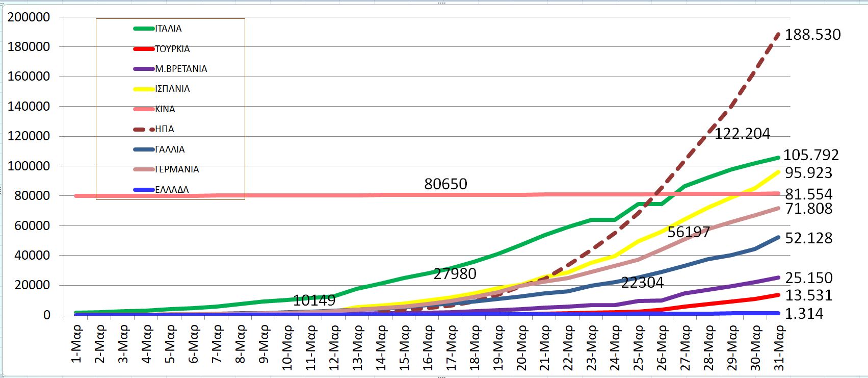Select the Μ.ΒΡΕΤΑΝΙΑ legend entry text

[181, 69]
